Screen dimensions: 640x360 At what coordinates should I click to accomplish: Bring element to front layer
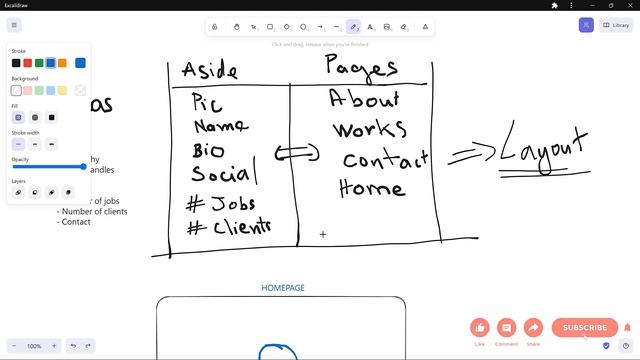pos(68,192)
